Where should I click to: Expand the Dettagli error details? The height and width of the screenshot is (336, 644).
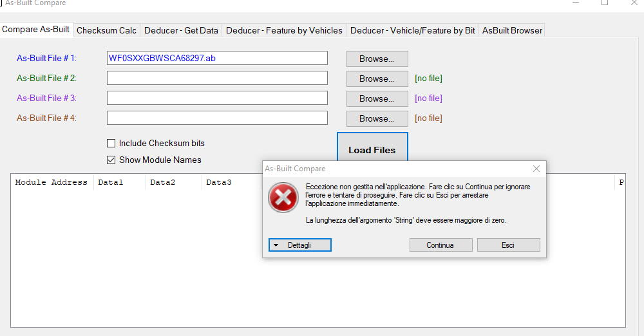tap(299, 245)
